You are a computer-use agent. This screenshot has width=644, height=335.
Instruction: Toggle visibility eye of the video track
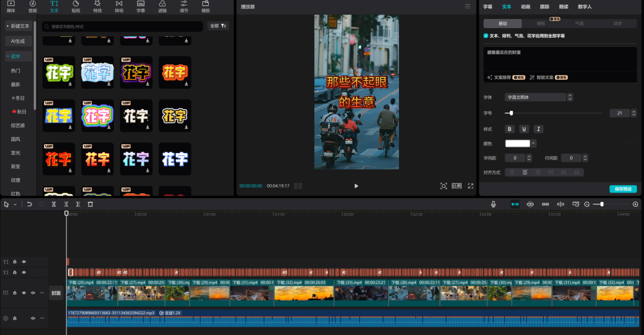[x=24, y=293]
